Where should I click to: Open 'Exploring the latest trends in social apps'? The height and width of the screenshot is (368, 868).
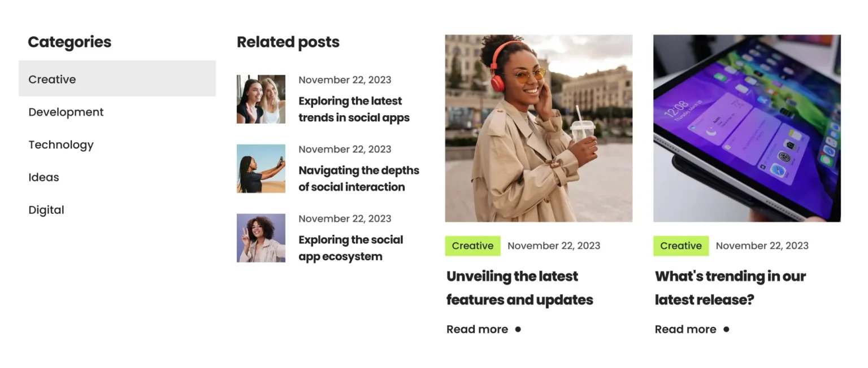[354, 109]
